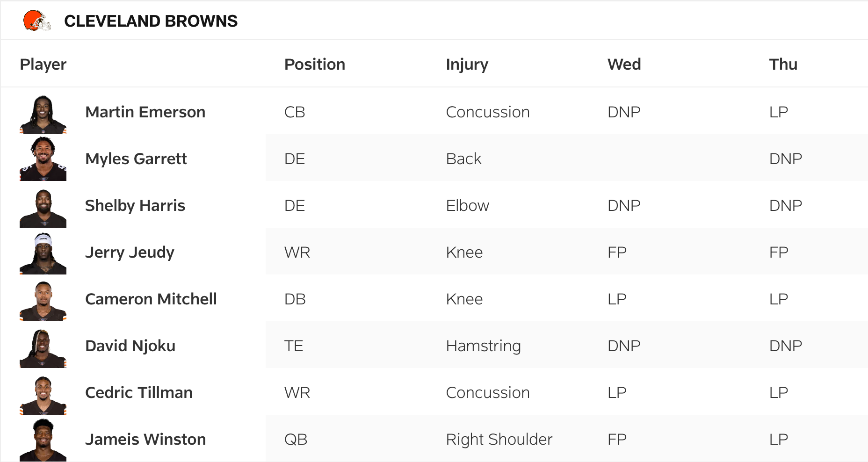Click the David Njoku name link
Image resolution: width=868 pixels, height=462 pixels.
[130, 346]
